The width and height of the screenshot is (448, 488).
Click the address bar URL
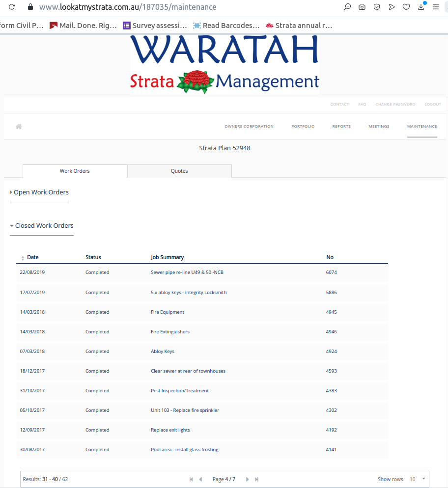(x=128, y=7)
